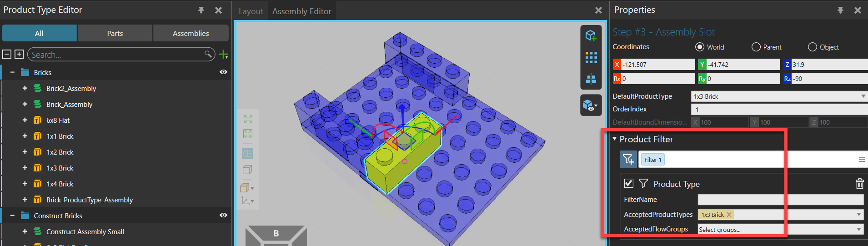This screenshot has height=246, width=868.
Task: Click the fit selection frame icon
Action: (248, 134)
